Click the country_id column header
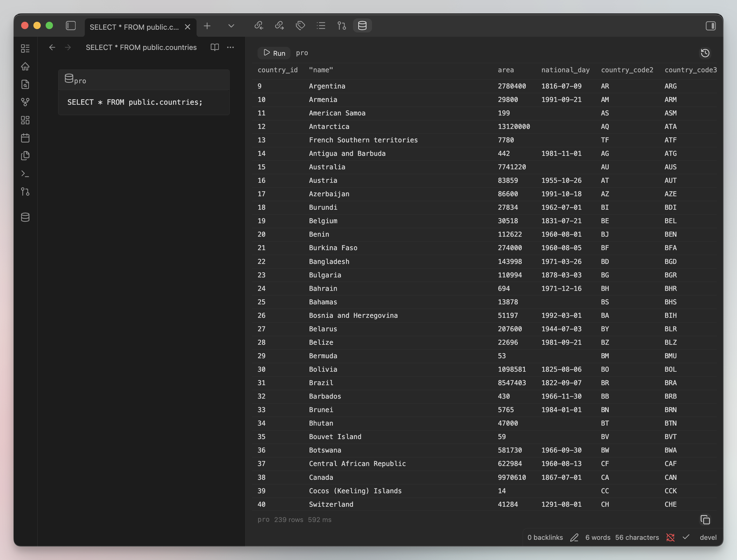 click(x=278, y=70)
